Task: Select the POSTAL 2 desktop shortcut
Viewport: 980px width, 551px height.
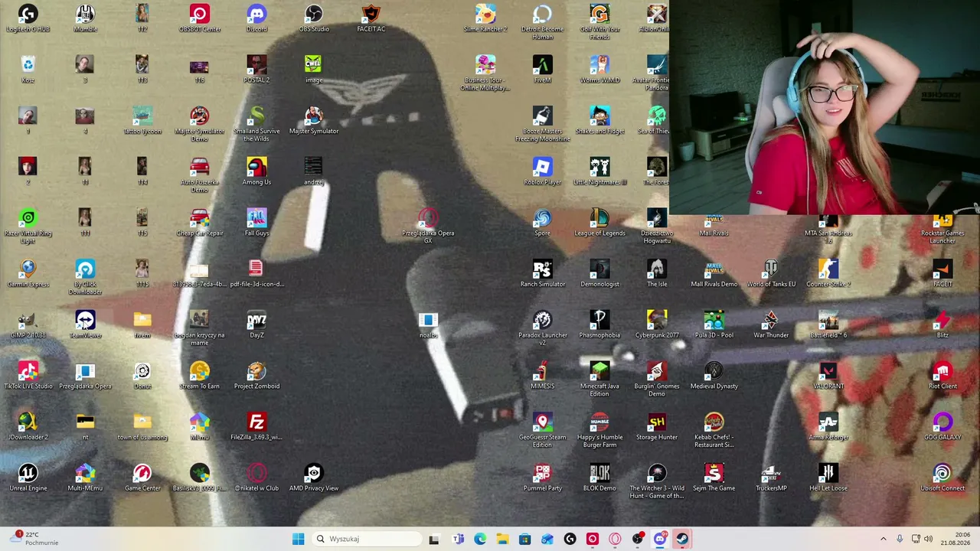Action: pos(256,70)
